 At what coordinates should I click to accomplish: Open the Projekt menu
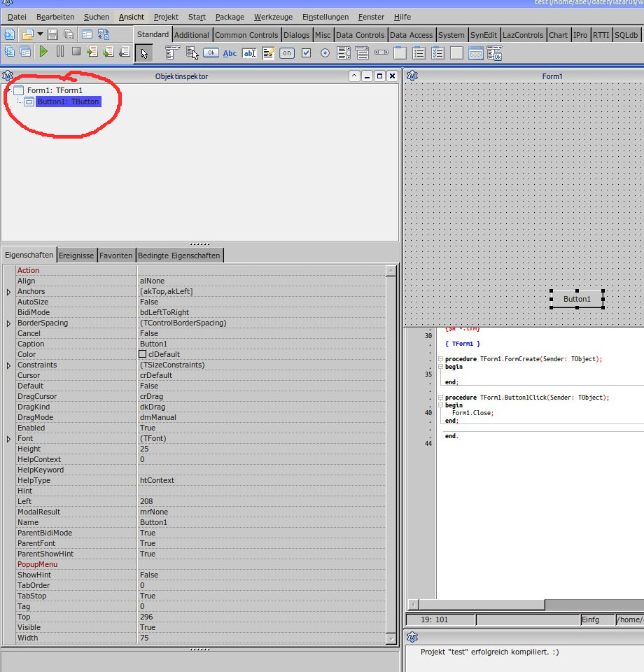(166, 16)
